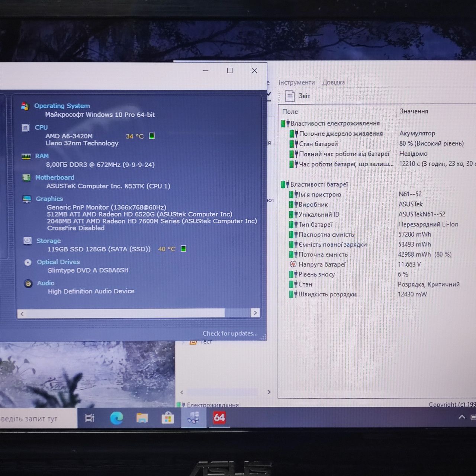Select the Властивості батареї group row
Viewport: 476px width, 476px height.
coord(315,184)
